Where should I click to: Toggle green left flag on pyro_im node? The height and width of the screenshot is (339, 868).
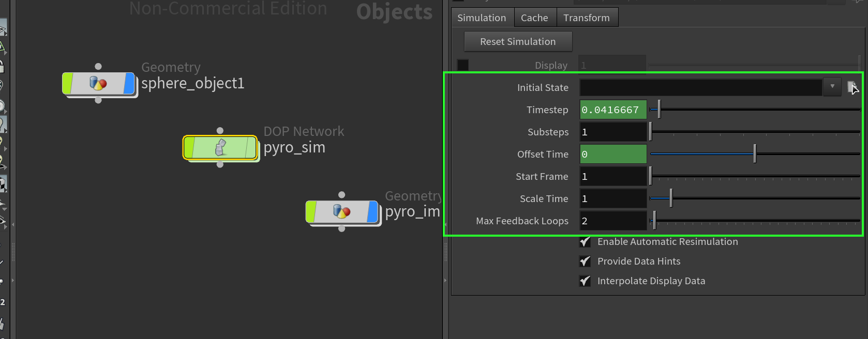(x=311, y=212)
